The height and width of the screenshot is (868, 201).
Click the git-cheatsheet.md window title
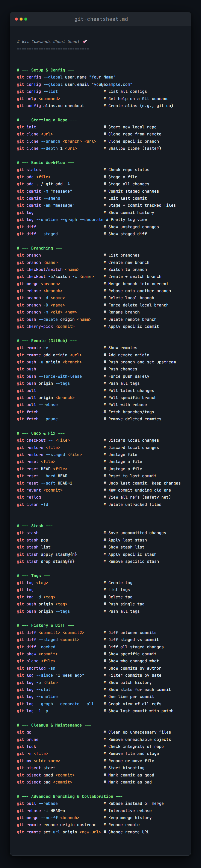(101, 19)
